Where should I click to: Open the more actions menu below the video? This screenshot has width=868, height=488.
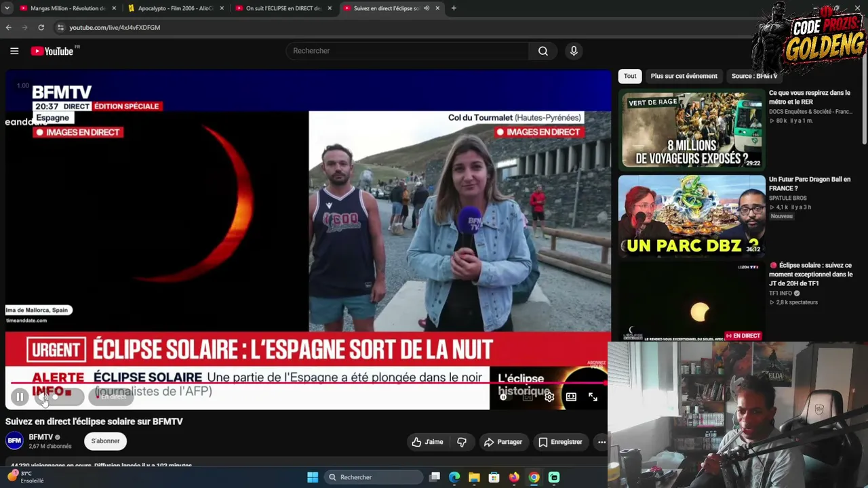601,442
